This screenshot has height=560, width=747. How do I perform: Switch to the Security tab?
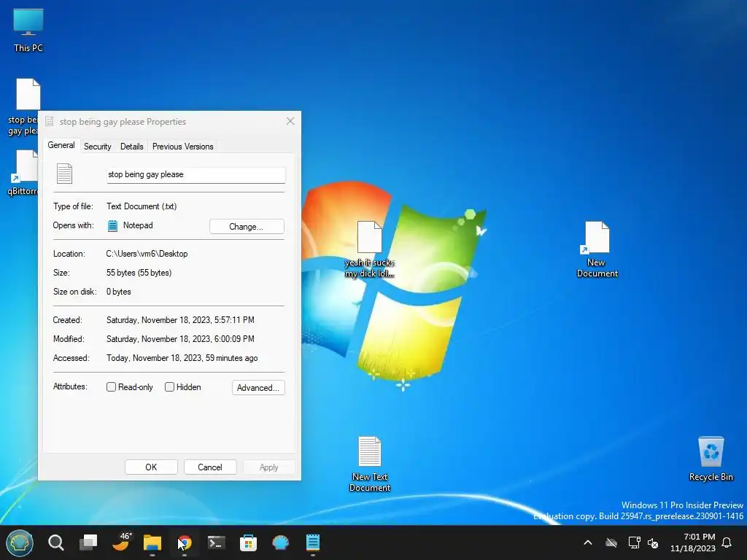tap(98, 147)
